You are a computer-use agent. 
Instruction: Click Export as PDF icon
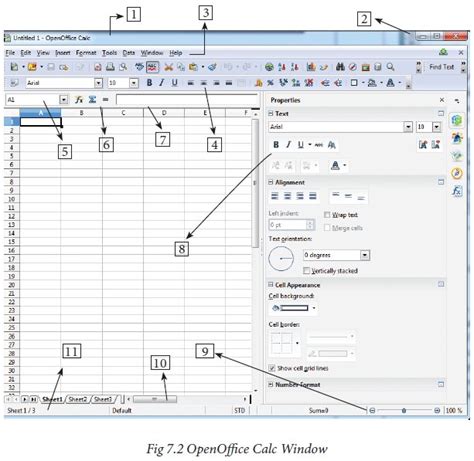coord(98,67)
